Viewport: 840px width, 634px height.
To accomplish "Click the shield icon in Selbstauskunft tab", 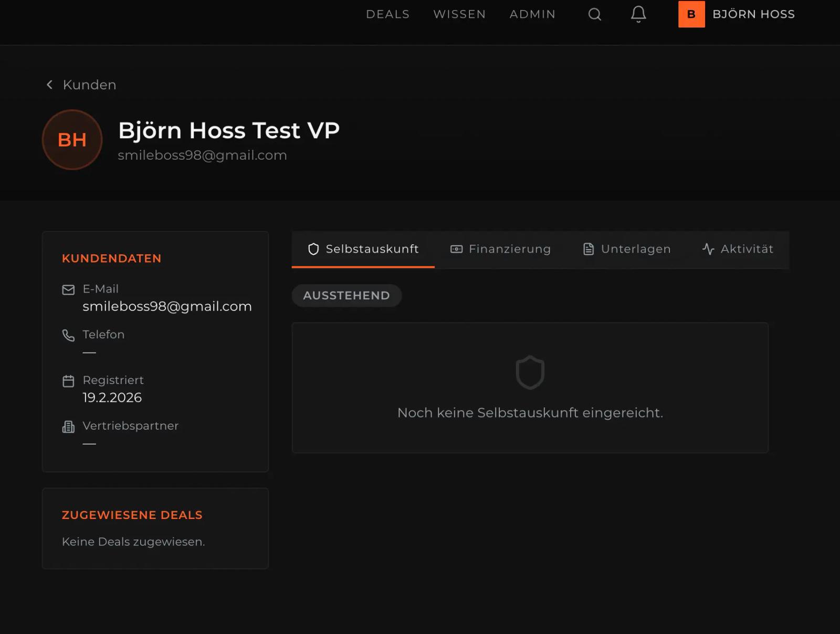I will (x=313, y=249).
